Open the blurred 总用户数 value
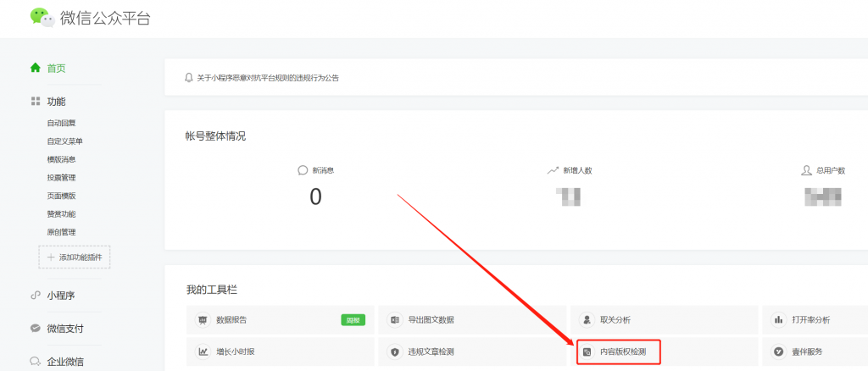The height and width of the screenshot is (371, 868). coord(823,197)
